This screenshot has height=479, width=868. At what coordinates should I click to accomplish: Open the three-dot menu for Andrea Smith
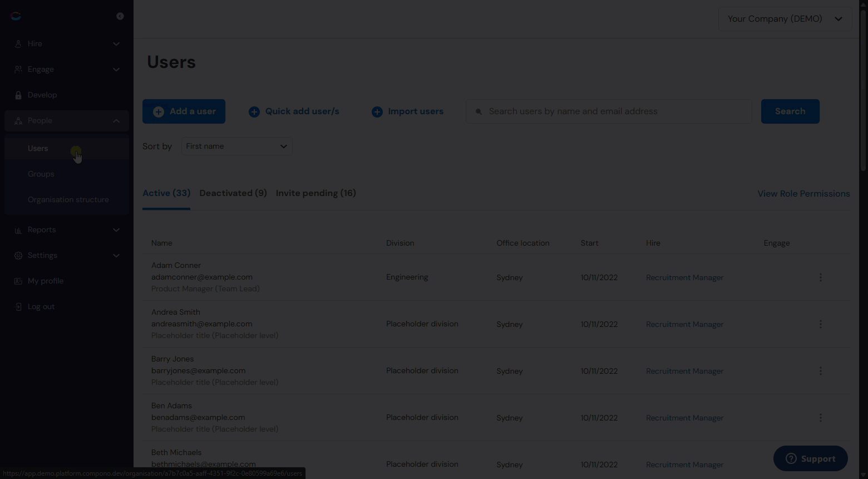pos(820,324)
